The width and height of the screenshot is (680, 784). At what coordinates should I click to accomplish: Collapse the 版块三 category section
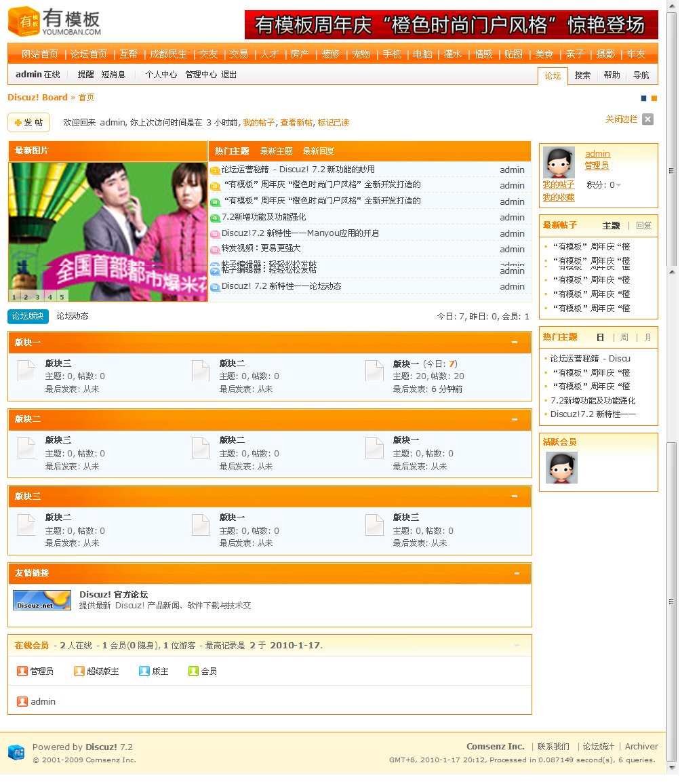(515, 496)
